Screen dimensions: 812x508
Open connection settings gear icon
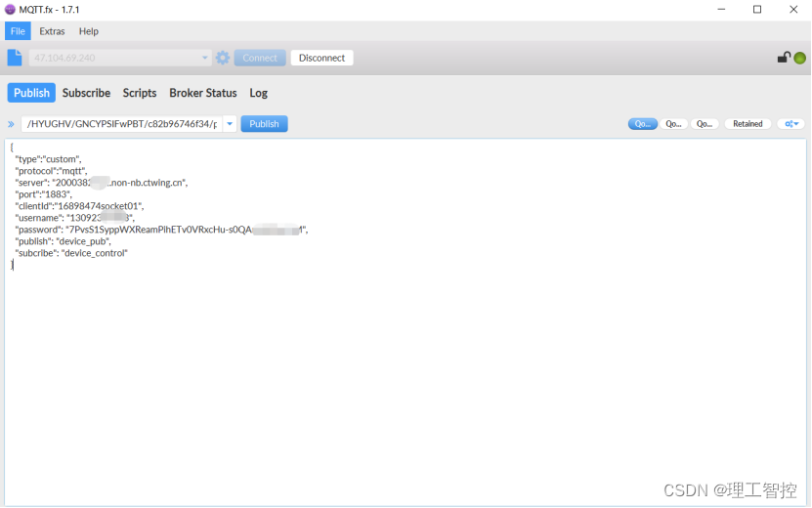[x=223, y=58]
